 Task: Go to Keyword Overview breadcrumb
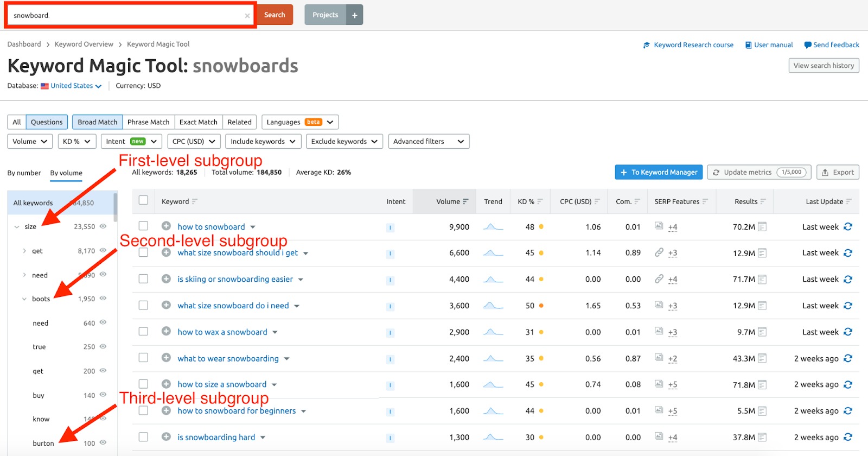(84, 45)
